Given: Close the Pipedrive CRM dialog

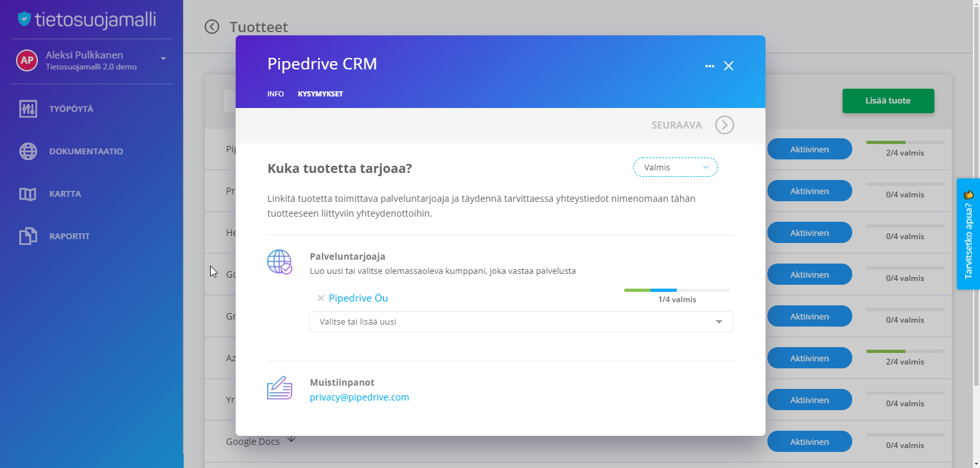Looking at the screenshot, I should coord(728,66).
